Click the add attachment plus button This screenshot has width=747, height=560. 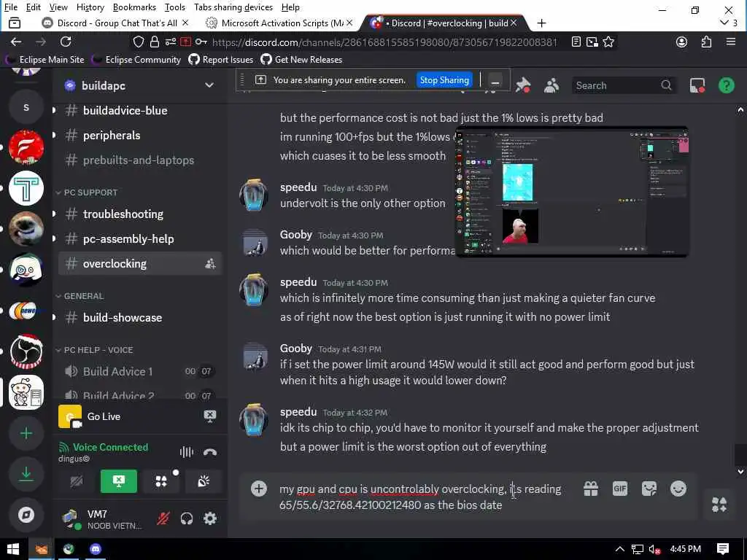pyautogui.click(x=259, y=489)
